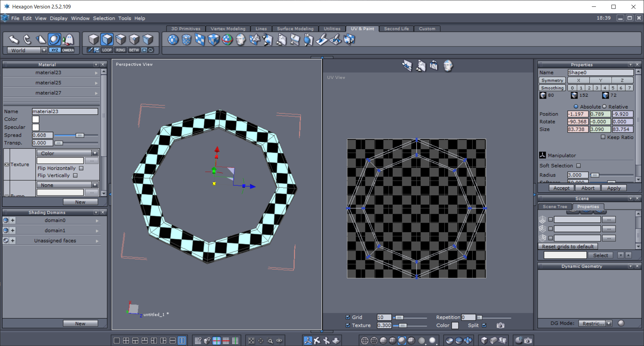Image resolution: width=644 pixels, height=346 pixels.
Task: Select the sphere UV projection icon
Action: (x=173, y=40)
